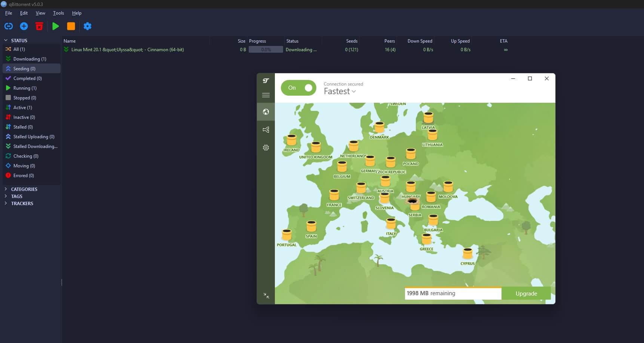Screen dimensions: 644x343
Task: Open the View menu
Action: pyautogui.click(x=40, y=13)
